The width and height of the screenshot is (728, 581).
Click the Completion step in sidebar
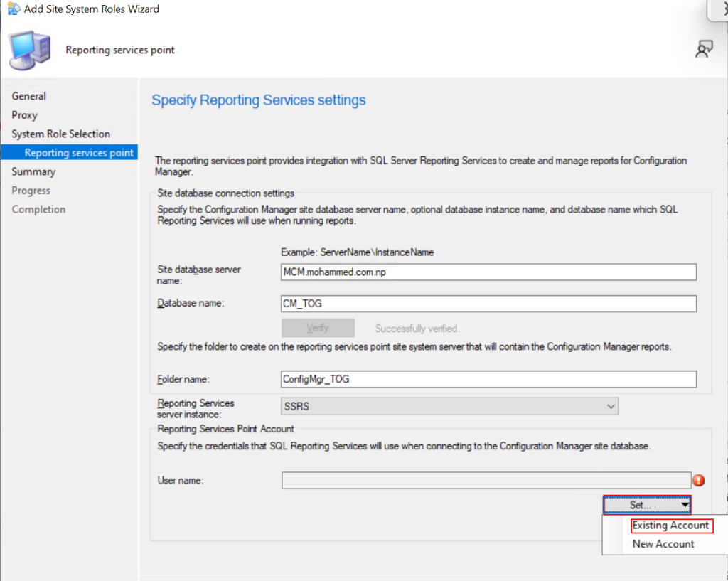(x=38, y=209)
